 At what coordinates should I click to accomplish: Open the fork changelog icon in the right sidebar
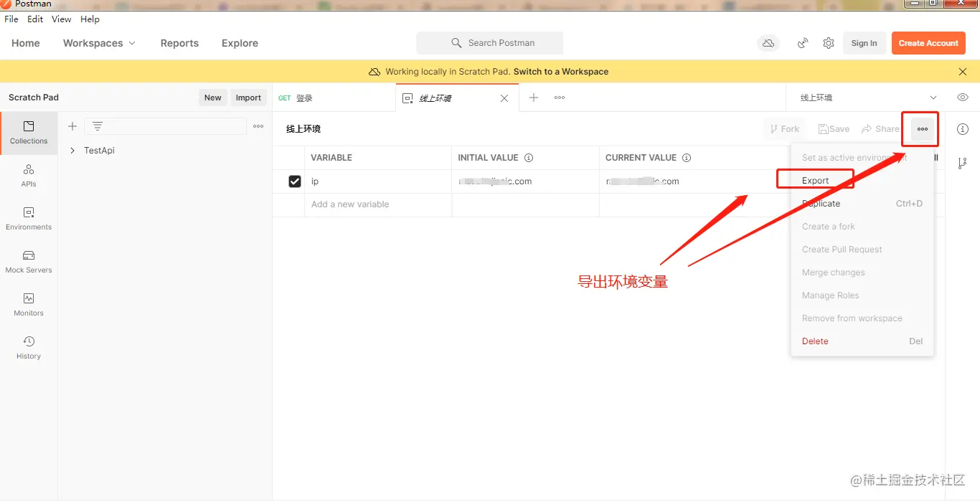click(x=963, y=164)
